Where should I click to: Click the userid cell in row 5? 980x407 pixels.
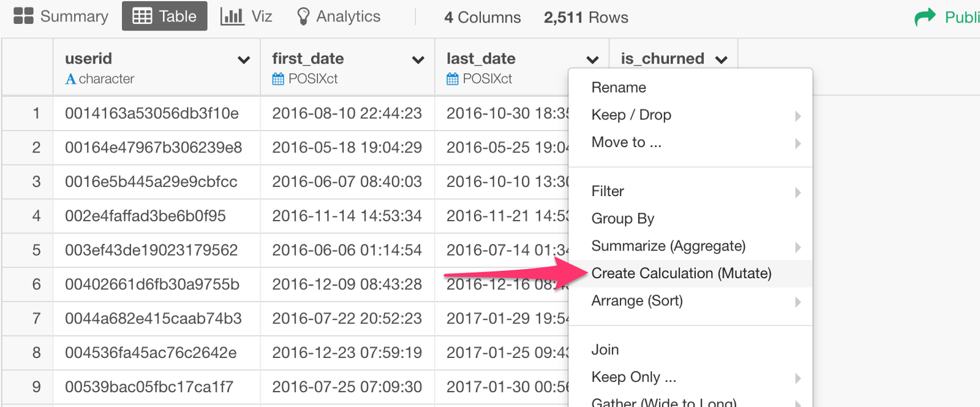(x=151, y=250)
